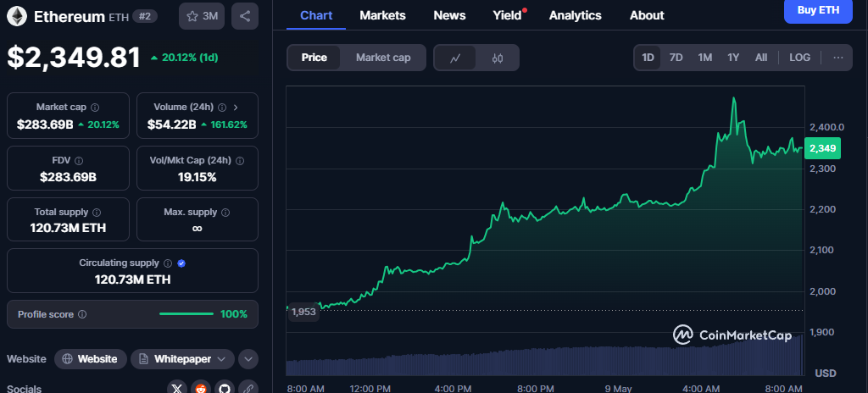Open the chain link social icon
The image size is (868, 393).
click(x=248, y=389)
